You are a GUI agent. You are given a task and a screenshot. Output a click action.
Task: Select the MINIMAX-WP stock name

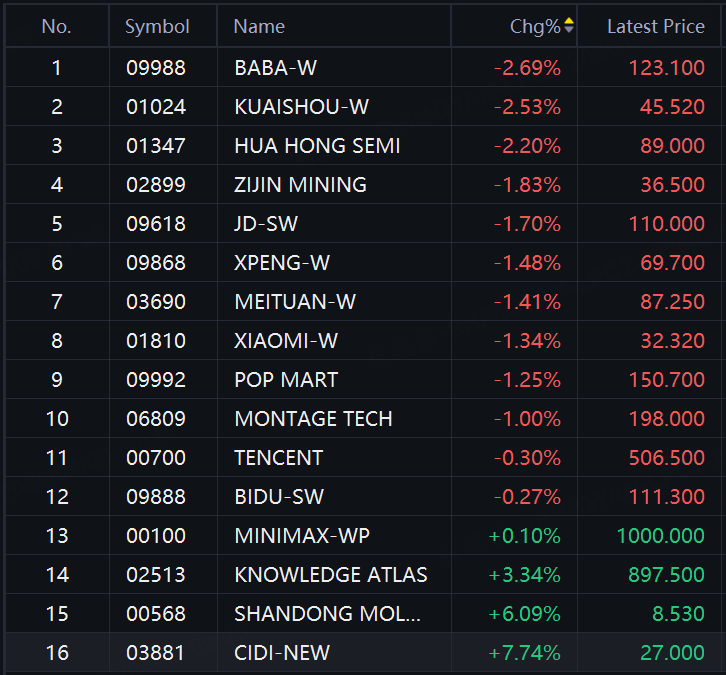point(302,536)
